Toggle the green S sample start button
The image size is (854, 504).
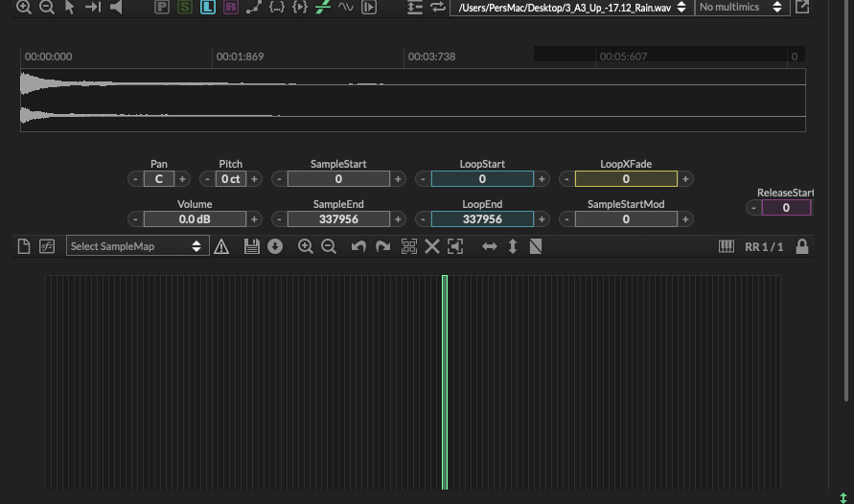[185, 7]
